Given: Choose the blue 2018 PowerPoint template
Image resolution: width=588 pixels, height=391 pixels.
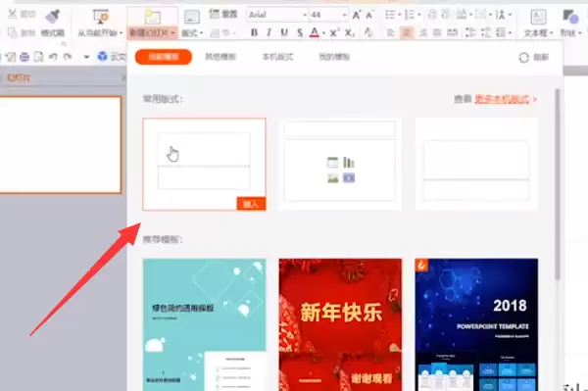Looking at the screenshot, I should (x=476, y=324).
